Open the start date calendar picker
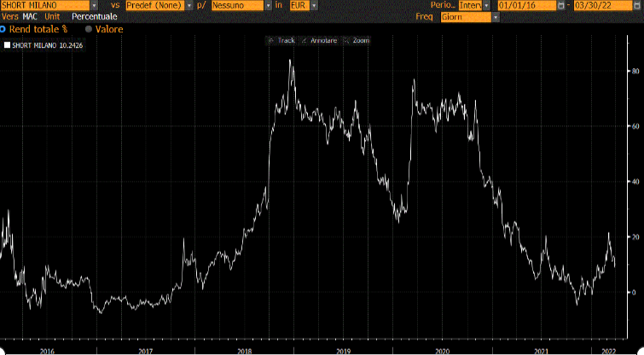Screen dimensions: 644x355 560,5
